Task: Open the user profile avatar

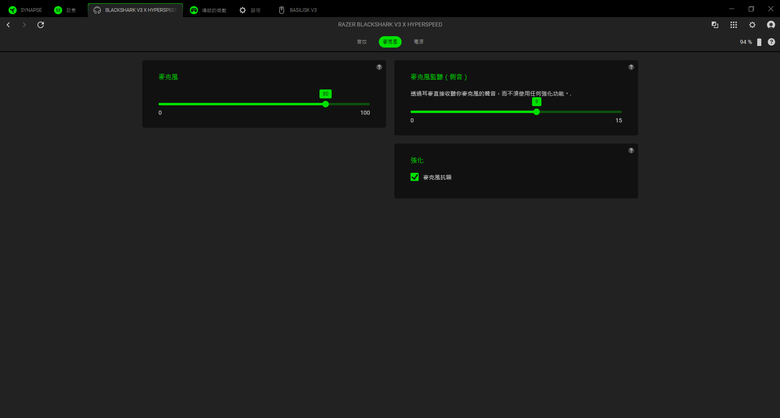Action: click(771, 25)
